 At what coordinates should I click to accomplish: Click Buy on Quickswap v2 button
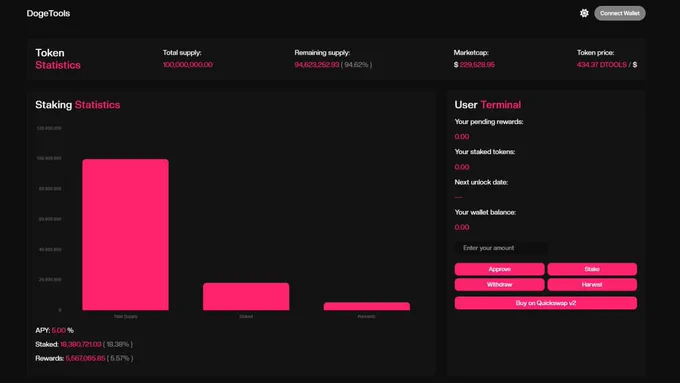(546, 303)
